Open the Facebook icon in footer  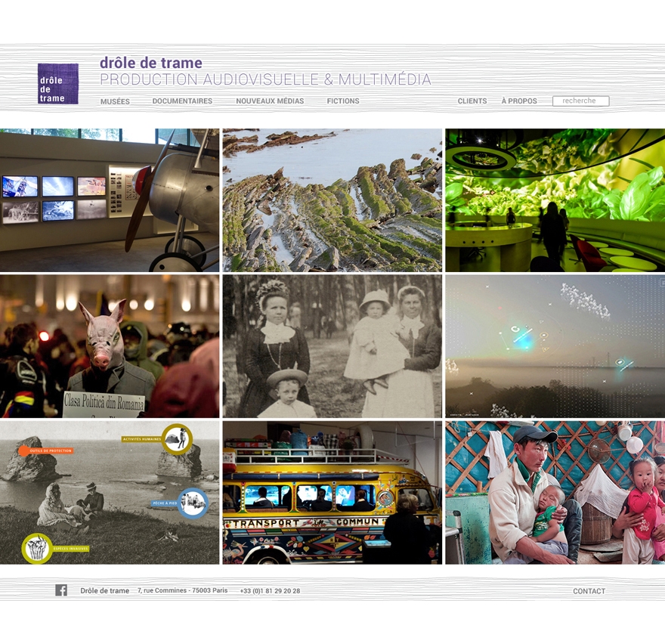(61, 590)
